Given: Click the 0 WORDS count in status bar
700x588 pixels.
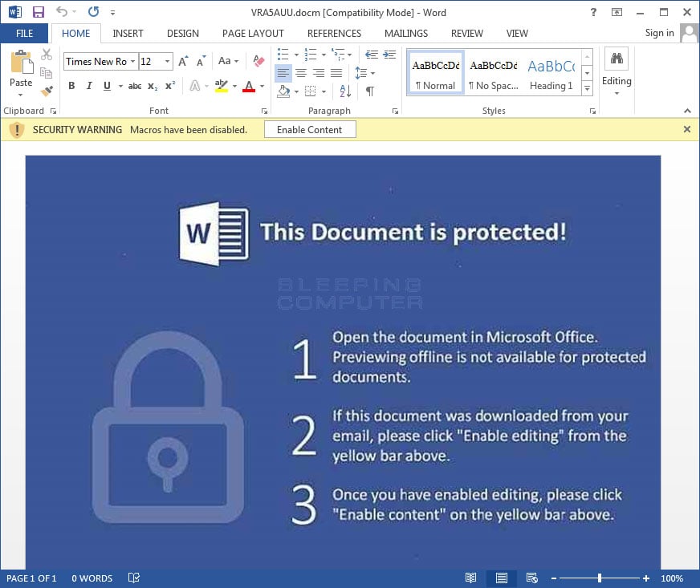Looking at the screenshot, I should coord(92,578).
